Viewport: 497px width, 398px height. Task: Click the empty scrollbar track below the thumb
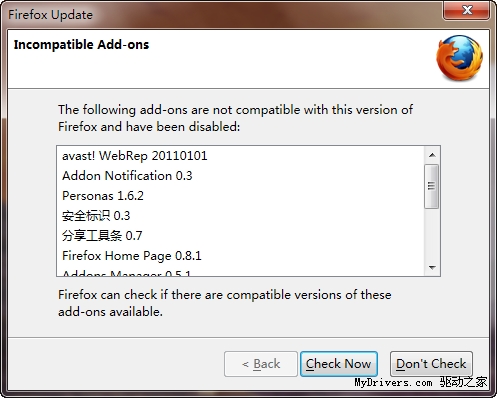click(432, 234)
